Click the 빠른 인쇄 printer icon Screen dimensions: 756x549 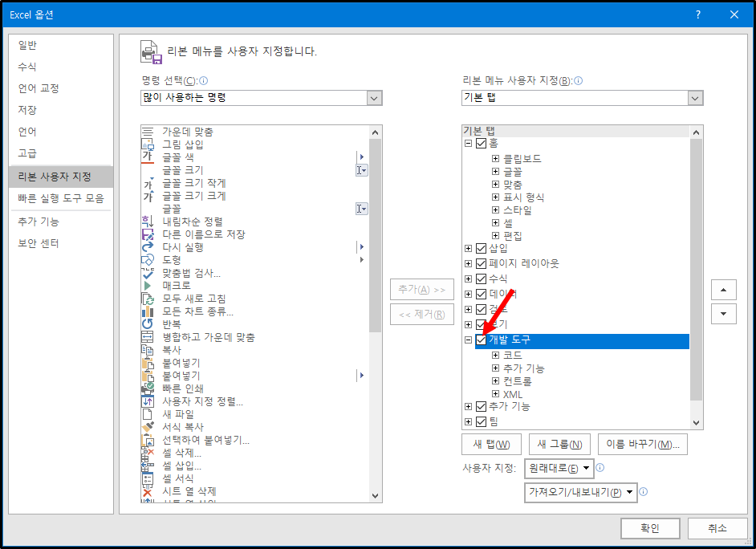point(148,388)
